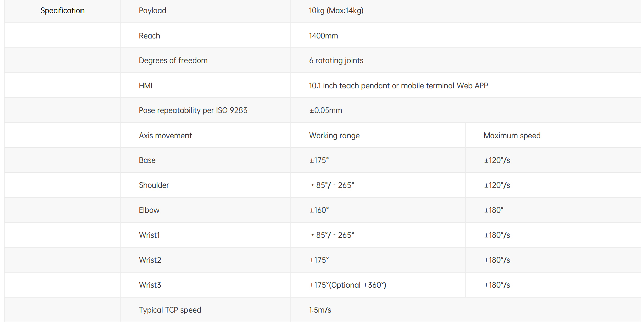
Task: Click the 1400mm reach value
Action: (x=323, y=36)
